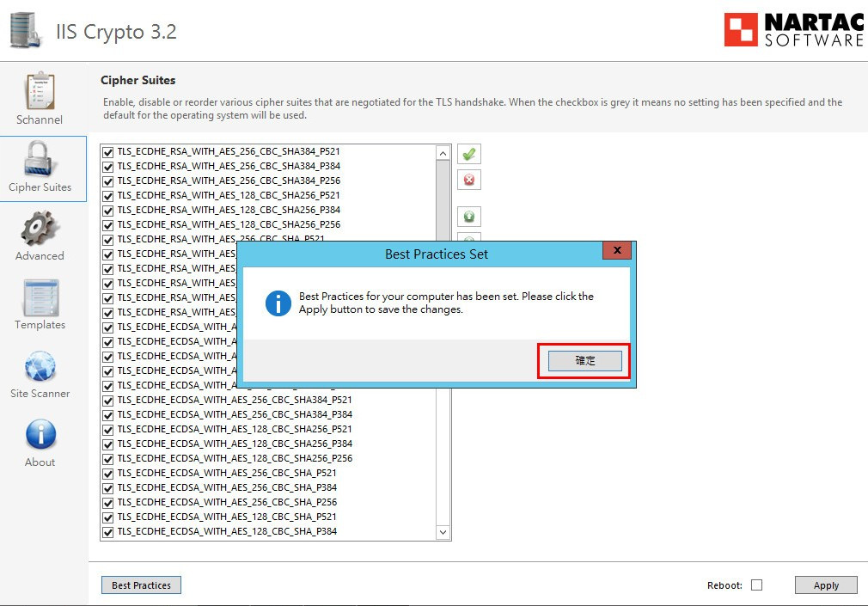The width and height of the screenshot is (868, 606).
Task: Click the cipher list scroll-up arrow
Action: point(443,153)
